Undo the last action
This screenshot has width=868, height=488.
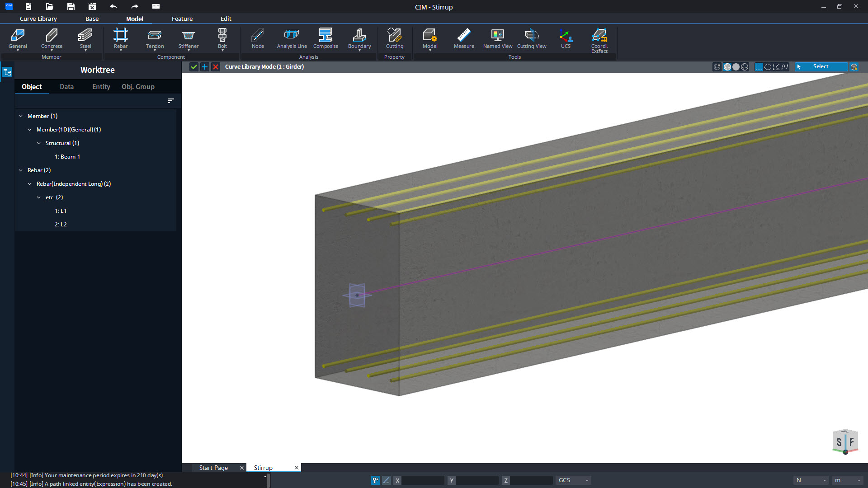point(113,6)
